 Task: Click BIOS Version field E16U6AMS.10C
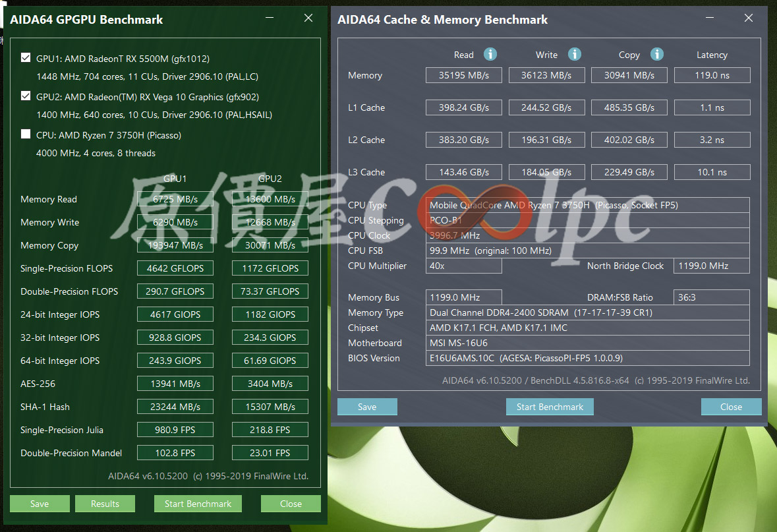588,358
